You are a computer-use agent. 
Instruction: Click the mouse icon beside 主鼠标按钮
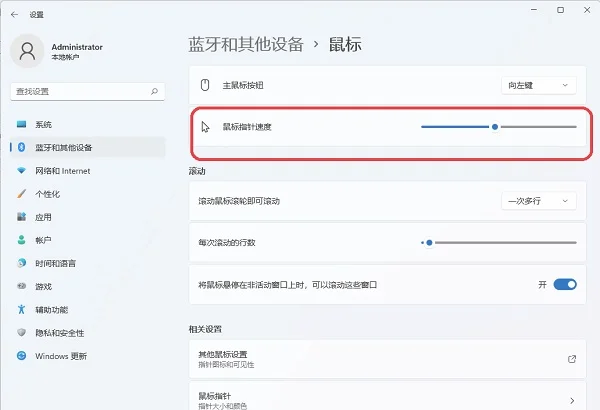click(205, 85)
